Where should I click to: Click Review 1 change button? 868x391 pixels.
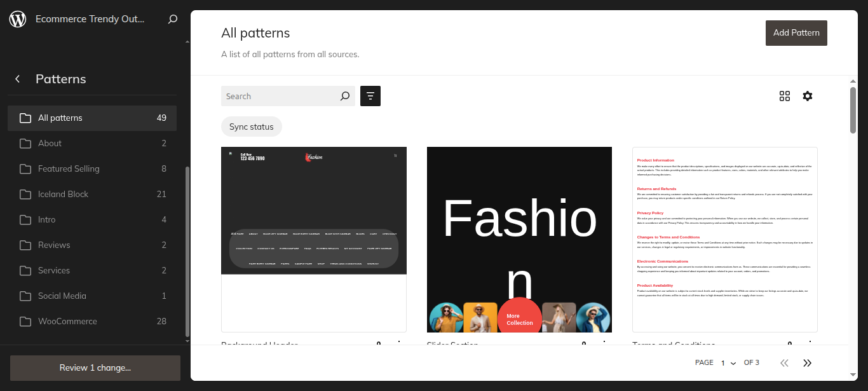95,367
